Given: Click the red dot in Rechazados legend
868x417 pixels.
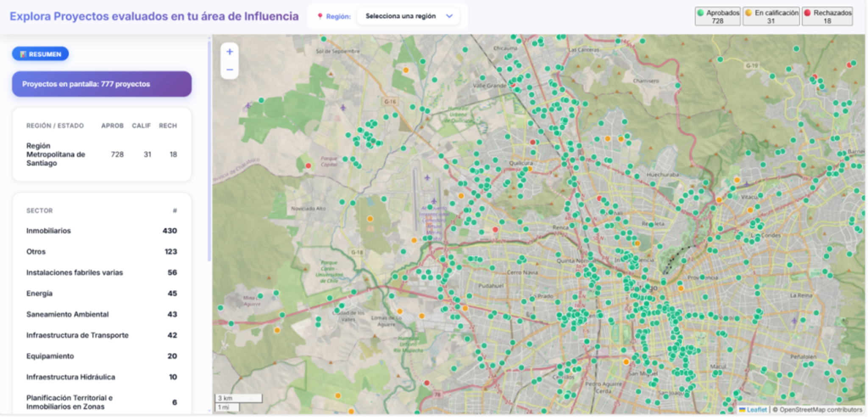Looking at the screenshot, I should 807,13.
